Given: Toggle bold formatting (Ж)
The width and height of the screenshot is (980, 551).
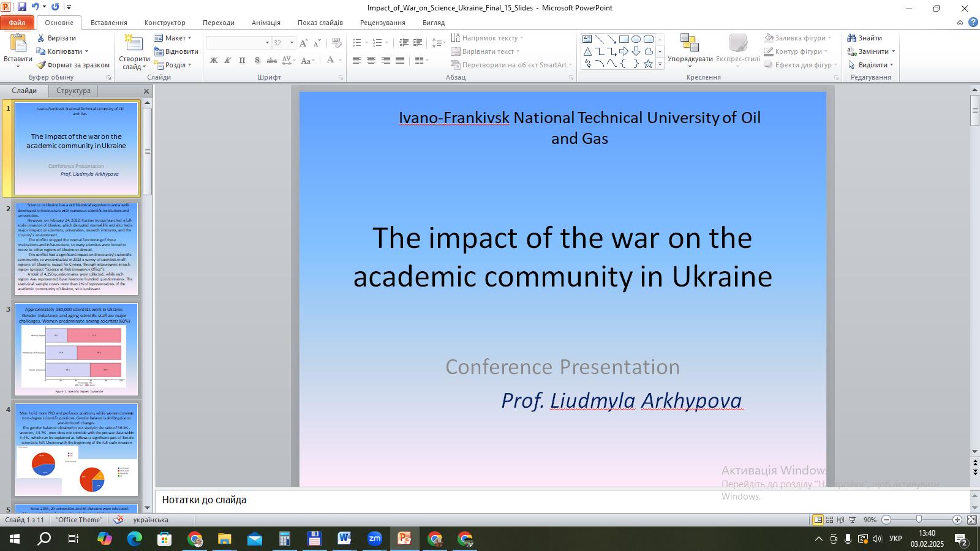Looking at the screenshot, I should click(x=213, y=60).
